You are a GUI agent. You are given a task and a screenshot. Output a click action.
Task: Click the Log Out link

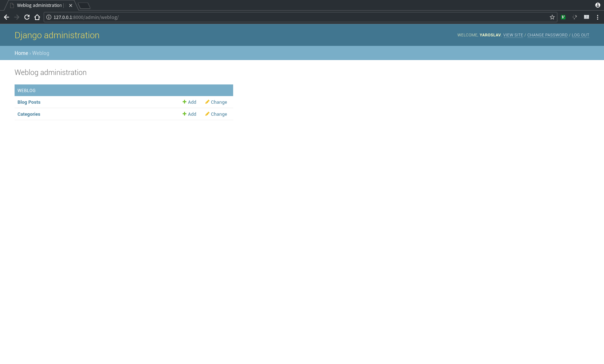[x=580, y=35]
